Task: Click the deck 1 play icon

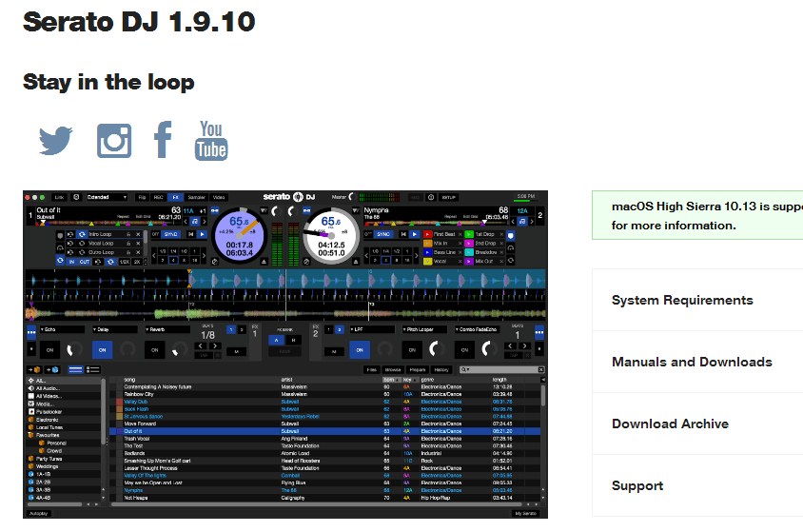Action: click(203, 234)
